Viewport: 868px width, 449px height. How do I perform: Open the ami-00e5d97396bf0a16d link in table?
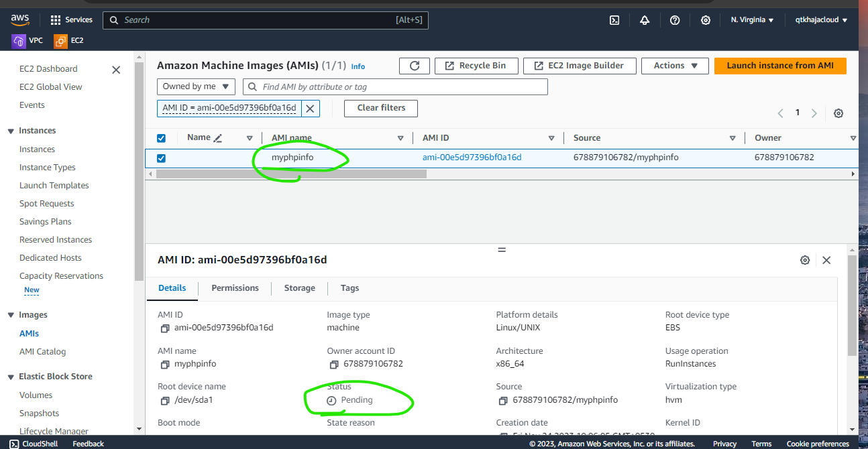472,157
